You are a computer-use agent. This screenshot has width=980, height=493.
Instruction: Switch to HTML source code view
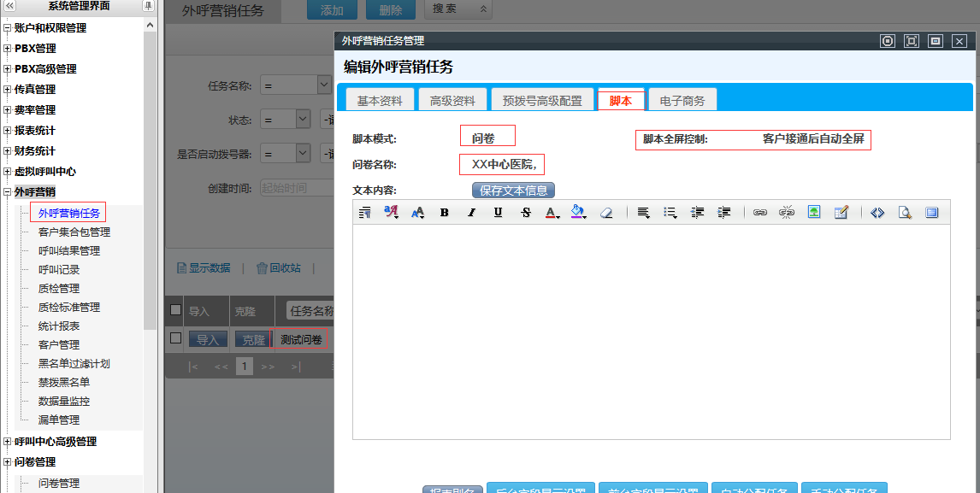coord(877,213)
